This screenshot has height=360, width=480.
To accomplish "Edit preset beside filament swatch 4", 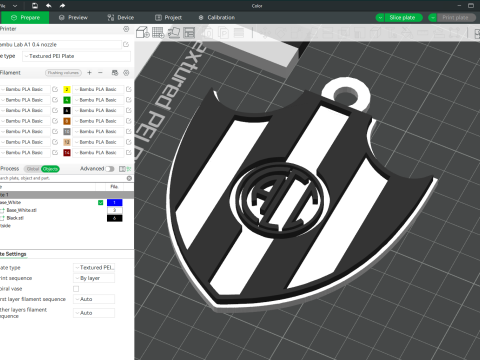I will pos(55,100).
